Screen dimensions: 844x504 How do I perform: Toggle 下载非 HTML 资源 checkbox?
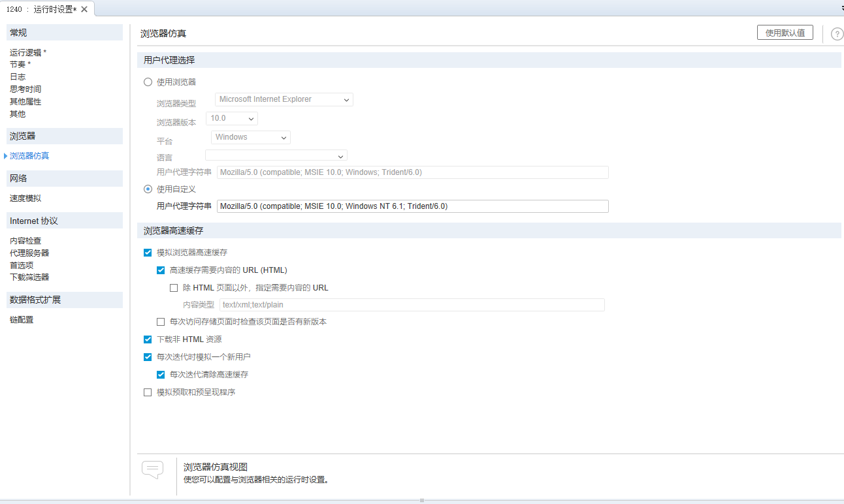(x=148, y=339)
